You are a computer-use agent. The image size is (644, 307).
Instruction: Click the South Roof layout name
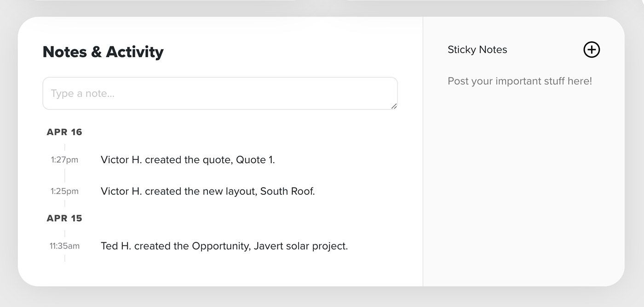287,191
